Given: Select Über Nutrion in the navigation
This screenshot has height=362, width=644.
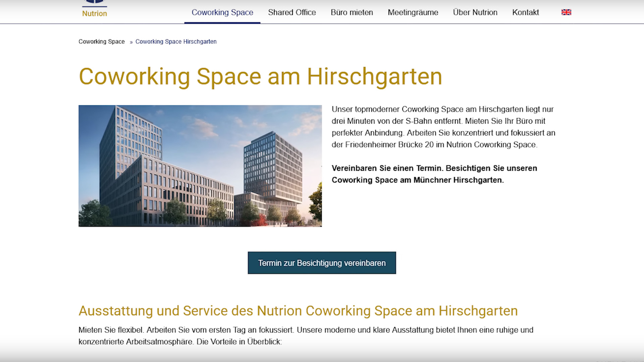Looking at the screenshot, I should click(x=475, y=12).
